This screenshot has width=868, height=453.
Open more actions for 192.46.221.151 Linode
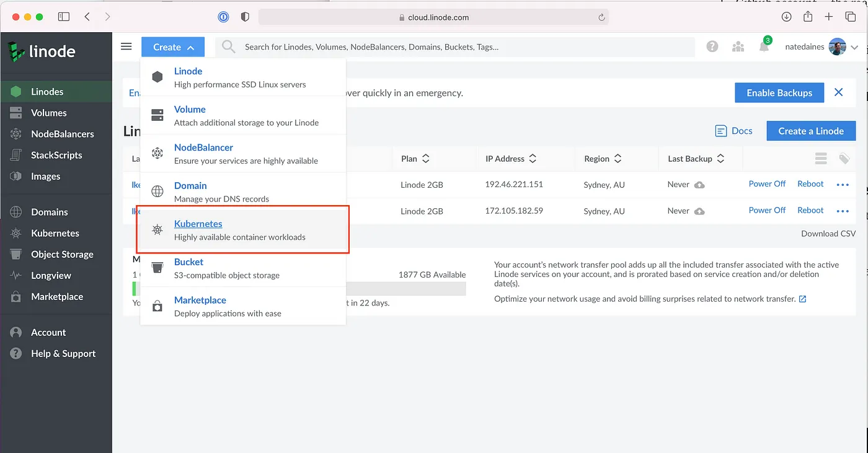pos(842,185)
